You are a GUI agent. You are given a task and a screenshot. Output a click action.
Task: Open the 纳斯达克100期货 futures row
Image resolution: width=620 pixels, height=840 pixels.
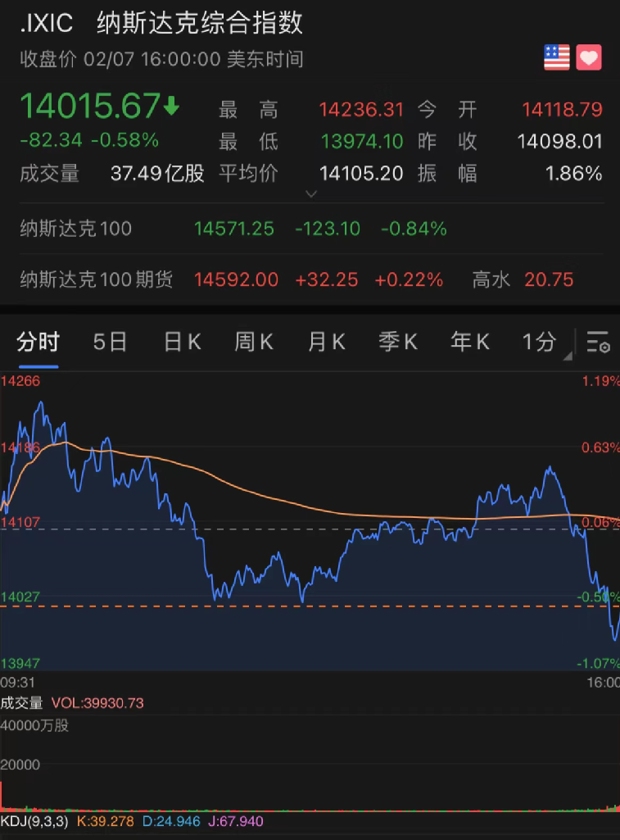click(x=311, y=279)
